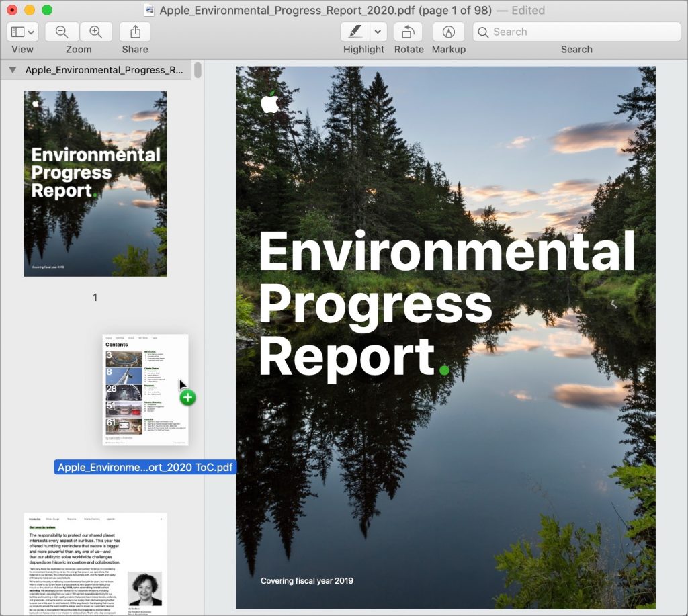Click the green full-screen window button

tap(47, 10)
